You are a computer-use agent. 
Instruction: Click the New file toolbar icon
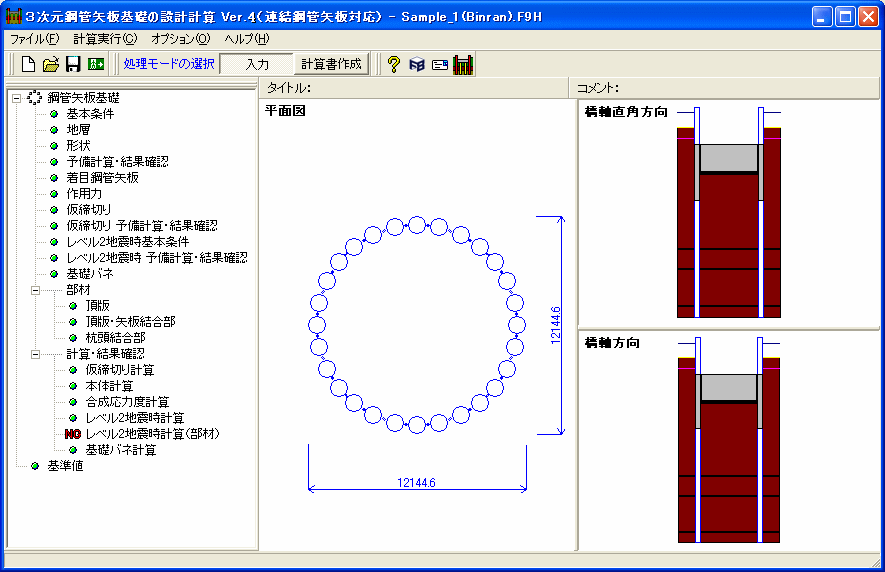(28, 64)
